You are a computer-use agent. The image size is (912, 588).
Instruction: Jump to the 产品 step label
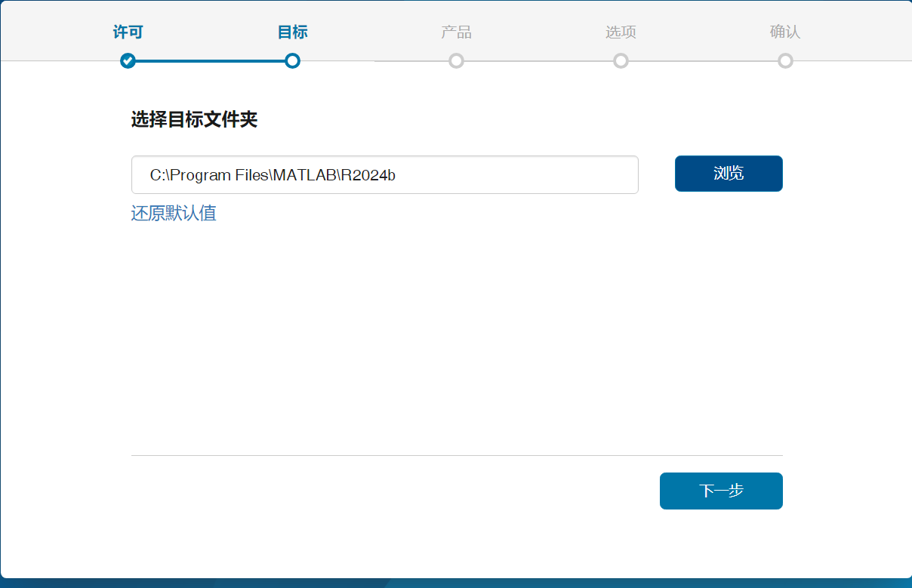click(456, 32)
